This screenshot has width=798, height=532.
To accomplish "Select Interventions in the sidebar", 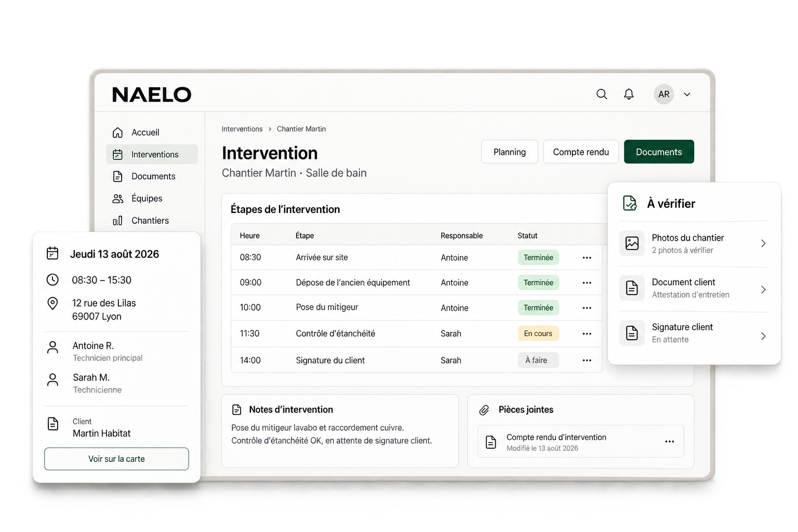I will (x=152, y=154).
